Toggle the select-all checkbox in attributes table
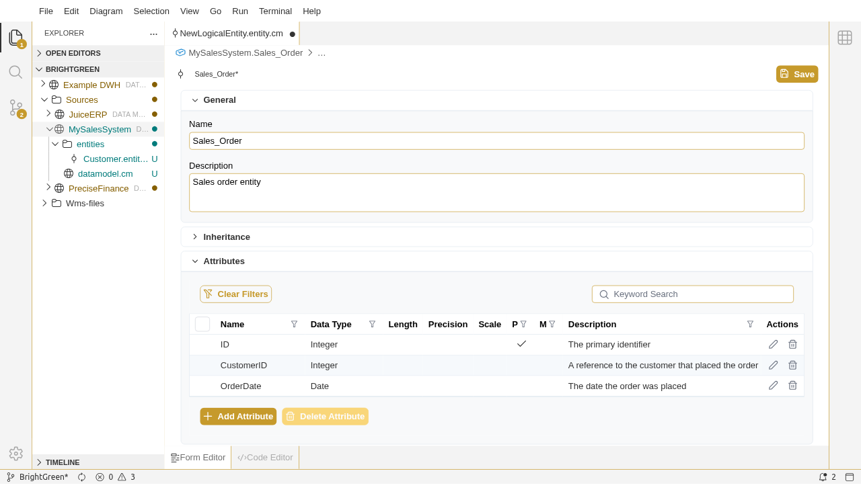Image resolution: width=861 pixels, height=504 pixels. [x=202, y=324]
